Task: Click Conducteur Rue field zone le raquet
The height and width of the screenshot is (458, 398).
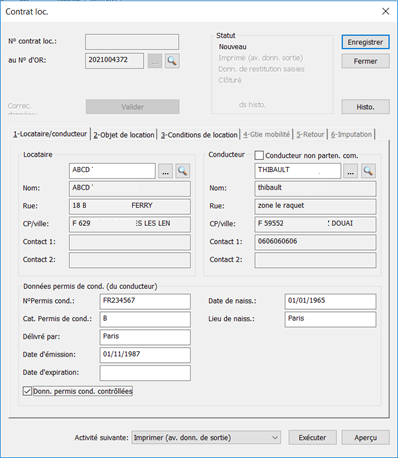Action: pyautogui.click(x=315, y=206)
